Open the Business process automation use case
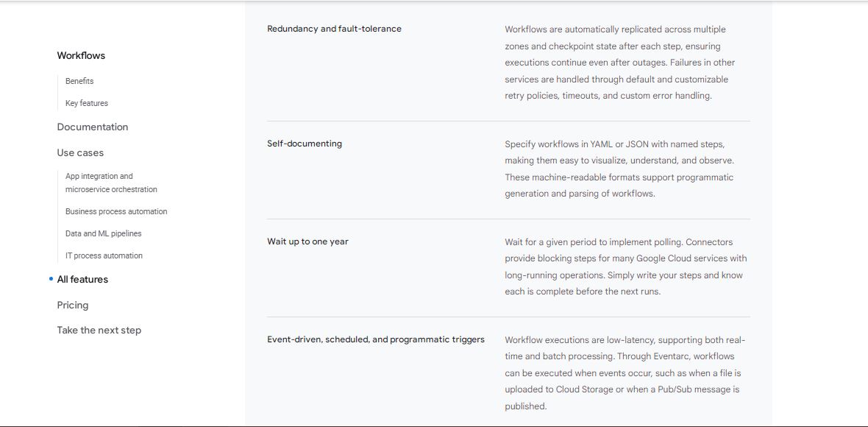Screen dimensions: 868x427 (115, 211)
